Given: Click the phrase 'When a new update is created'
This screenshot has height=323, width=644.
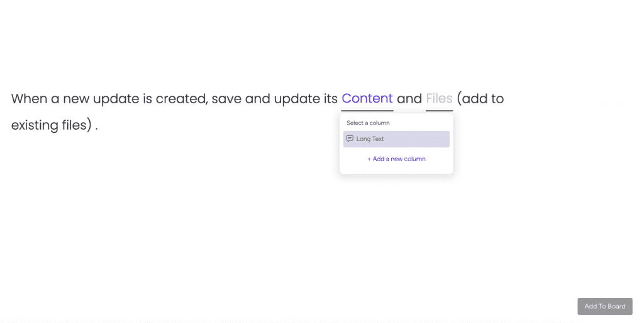Looking at the screenshot, I should pos(109,99).
